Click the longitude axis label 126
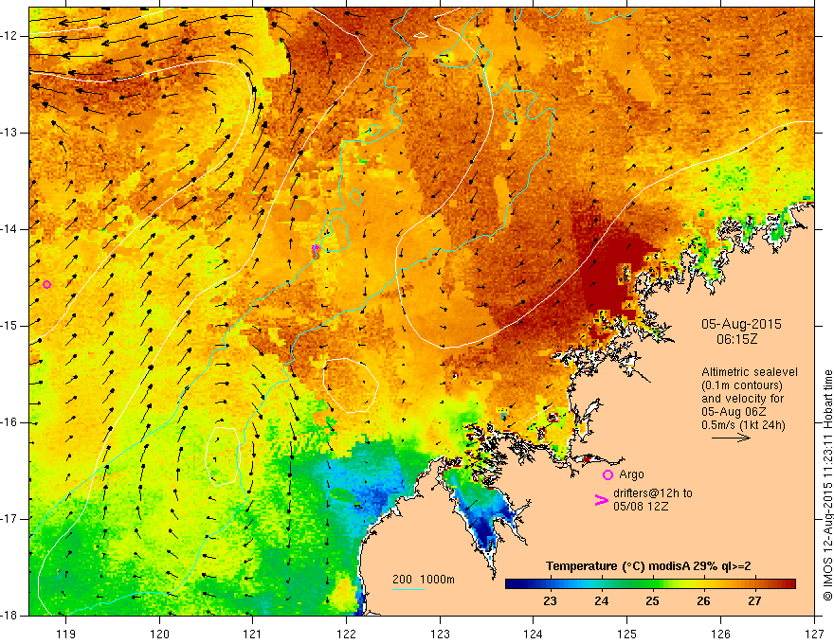The height and width of the screenshot is (644, 834). [x=720, y=635]
